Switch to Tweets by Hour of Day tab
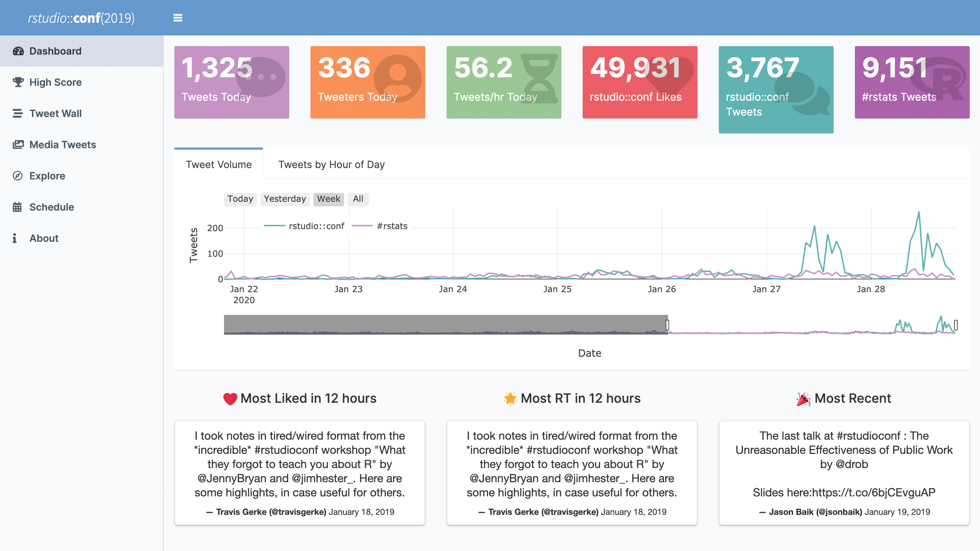The width and height of the screenshot is (980, 551). [331, 165]
